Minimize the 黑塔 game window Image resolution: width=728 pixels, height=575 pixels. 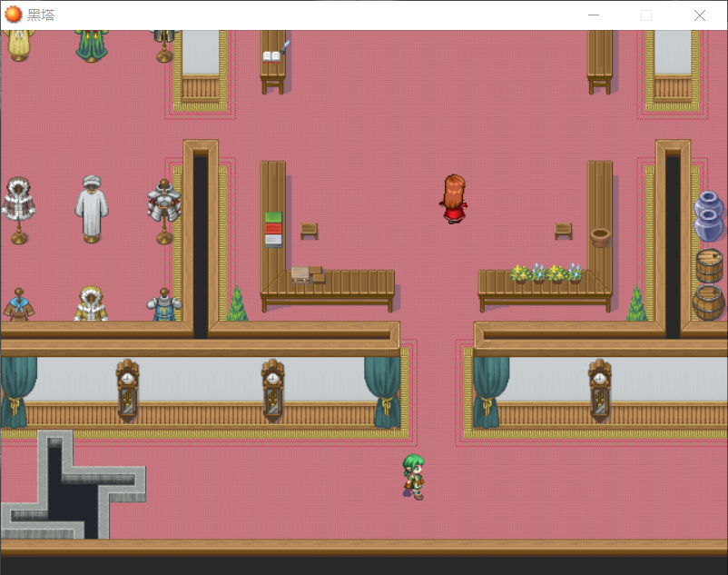(594, 15)
